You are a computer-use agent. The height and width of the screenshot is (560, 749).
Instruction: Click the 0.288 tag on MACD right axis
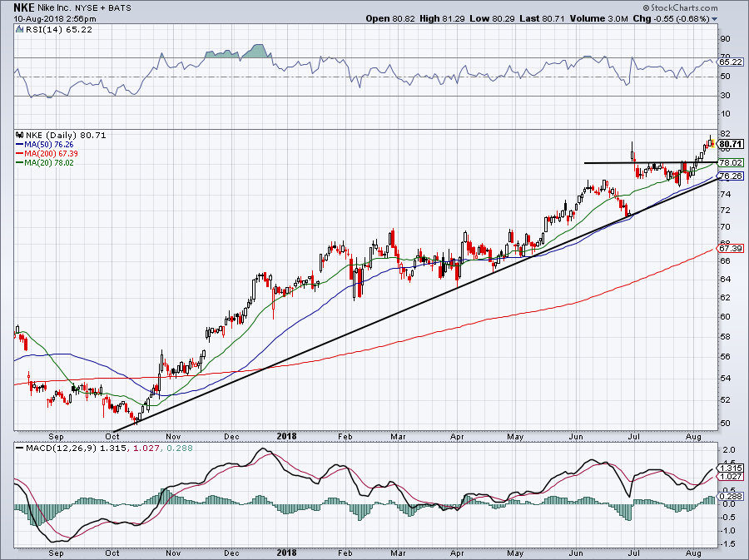(731, 497)
